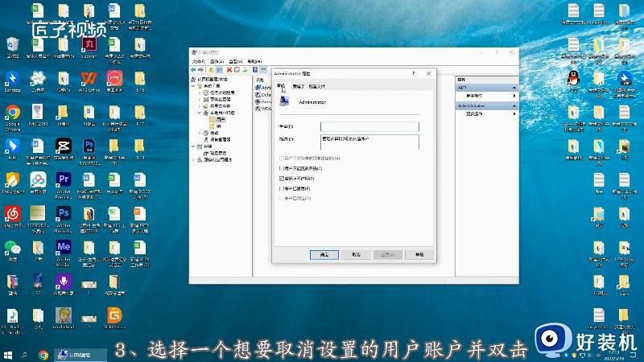Expand the 事件查看器 tree node
This screenshot has height=362, width=644.
[x=200, y=99]
